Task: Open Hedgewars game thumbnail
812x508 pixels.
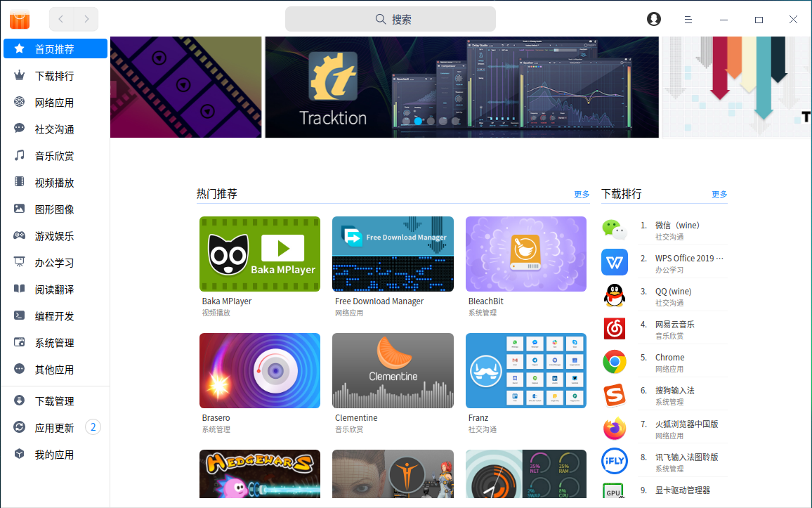Action: [x=260, y=474]
